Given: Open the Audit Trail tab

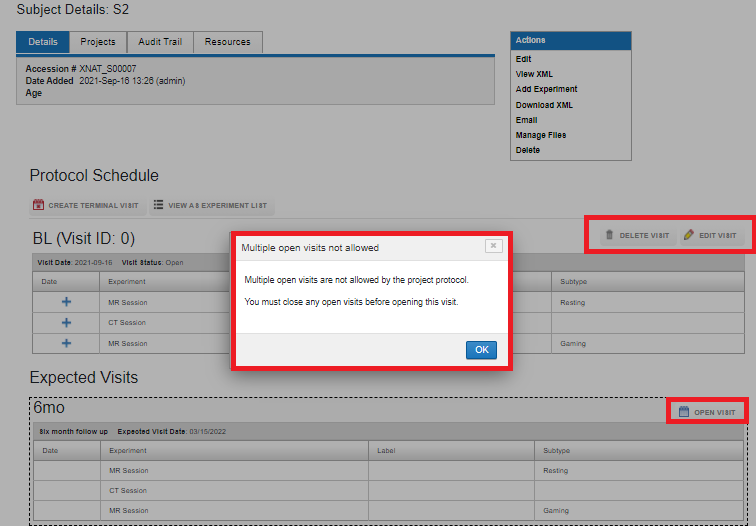Looking at the screenshot, I should click(160, 42).
